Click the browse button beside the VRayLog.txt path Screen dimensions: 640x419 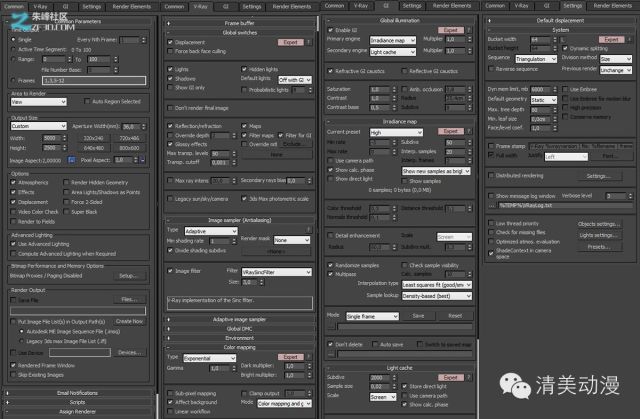pos(491,205)
